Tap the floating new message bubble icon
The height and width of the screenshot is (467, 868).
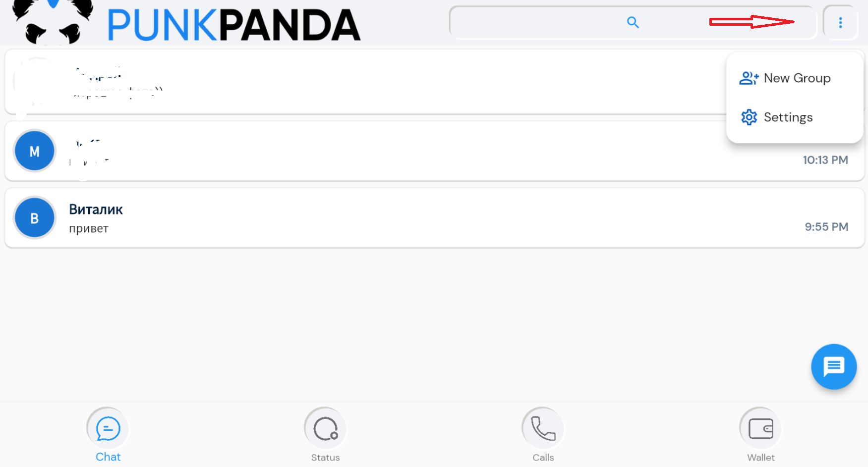click(834, 367)
